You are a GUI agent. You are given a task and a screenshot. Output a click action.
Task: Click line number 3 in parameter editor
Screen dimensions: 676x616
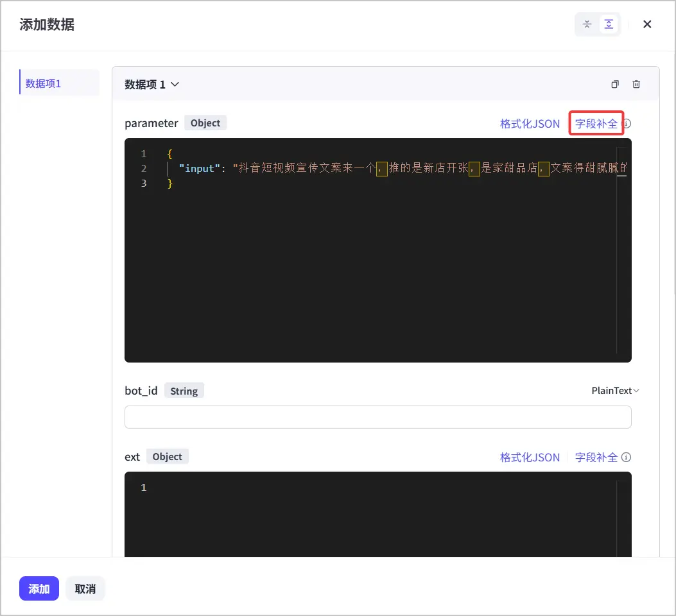pos(144,183)
